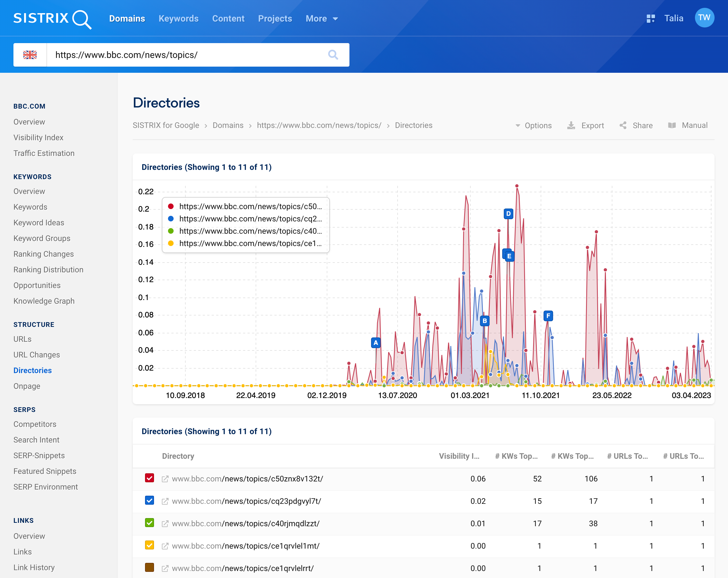This screenshot has width=728, height=578.
Task: Sort by Directory column header
Action: (x=178, y=456)
